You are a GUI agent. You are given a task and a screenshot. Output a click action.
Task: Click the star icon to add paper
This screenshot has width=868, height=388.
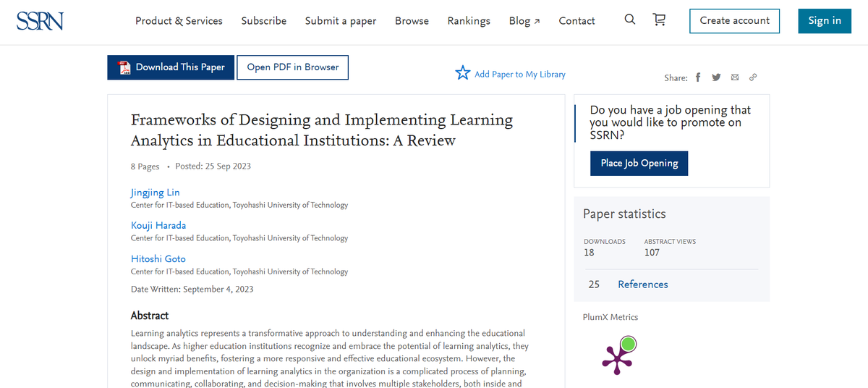(x=463, y=73)
